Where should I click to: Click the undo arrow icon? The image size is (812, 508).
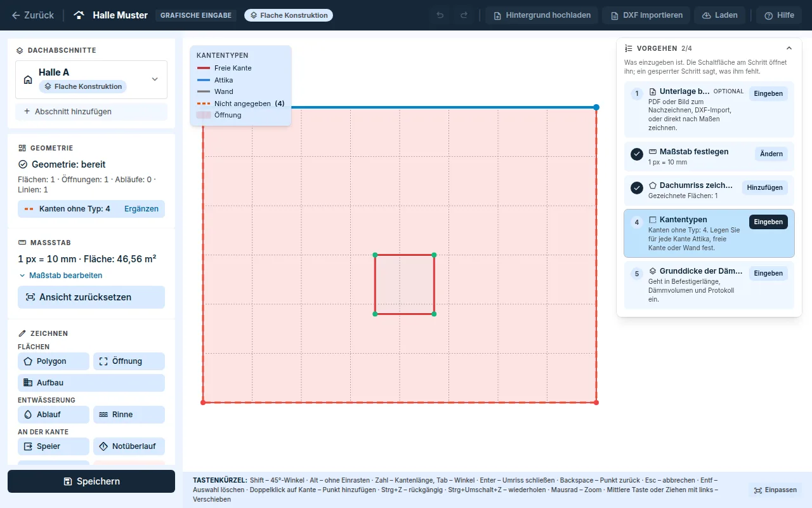[x=440, y=15]
